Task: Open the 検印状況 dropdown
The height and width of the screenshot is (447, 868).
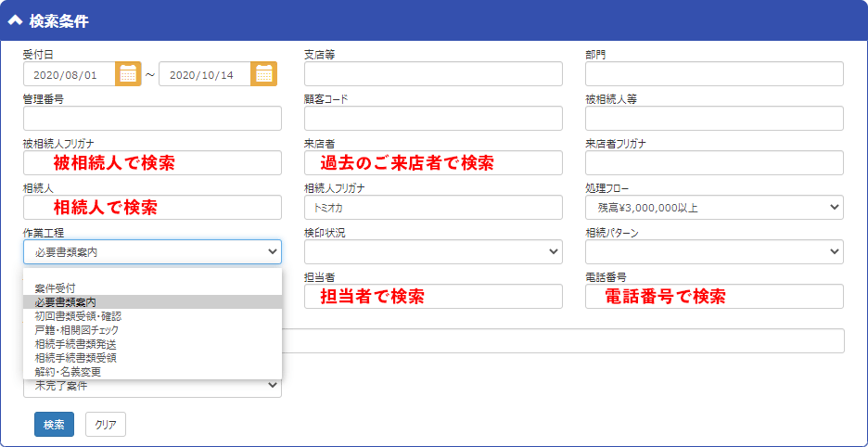Action: [x=433, y=252]
